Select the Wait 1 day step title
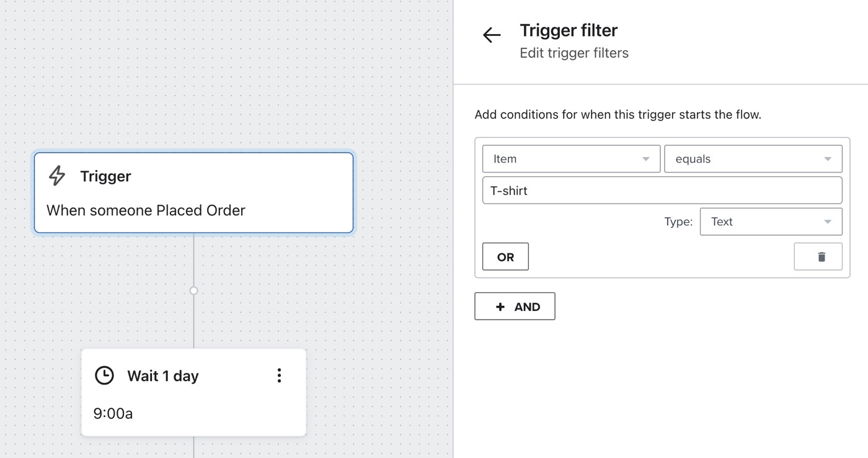 (162, 376)
